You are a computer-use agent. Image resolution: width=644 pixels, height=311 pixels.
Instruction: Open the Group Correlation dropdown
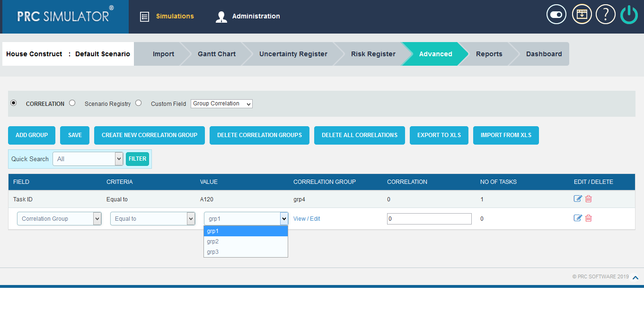pyautogui.click(x=221, y=104)
